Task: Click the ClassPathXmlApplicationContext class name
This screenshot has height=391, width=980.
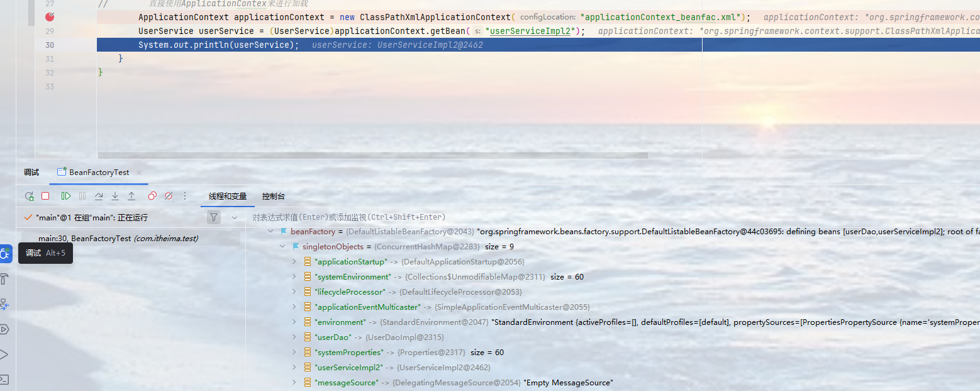Action: click(x=435, y=17)
